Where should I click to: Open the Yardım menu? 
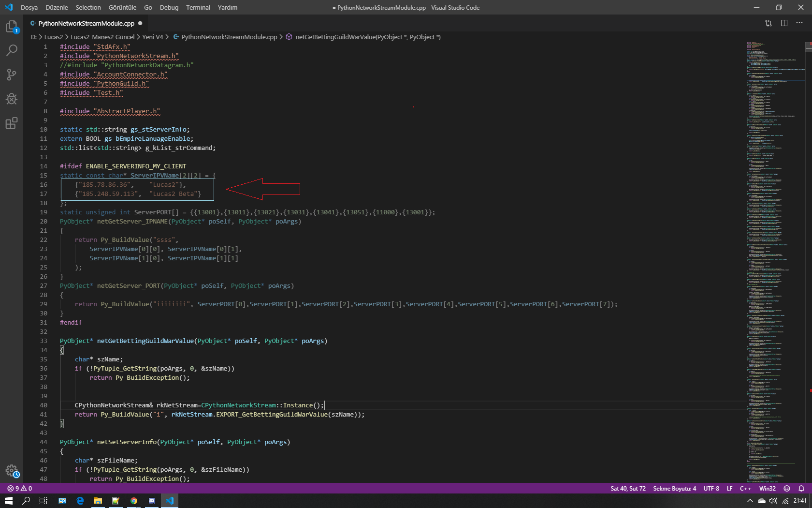click(228, 7)
